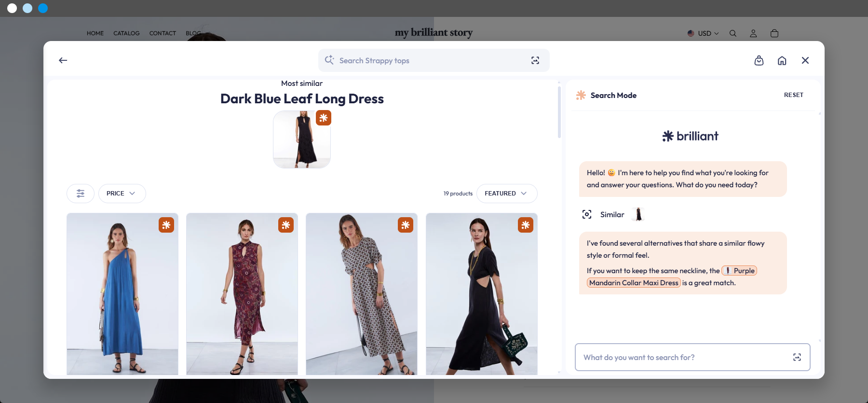Viewport: 868px width, 403px height.
Task: Click the Similar focus icon in chat
Action: [x=587, y=214]
